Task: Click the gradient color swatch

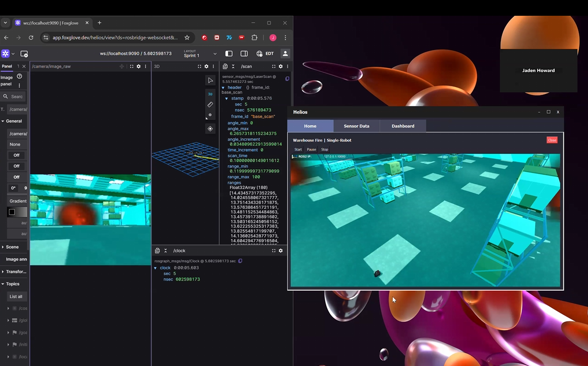Action: click(x=12, y=212)
